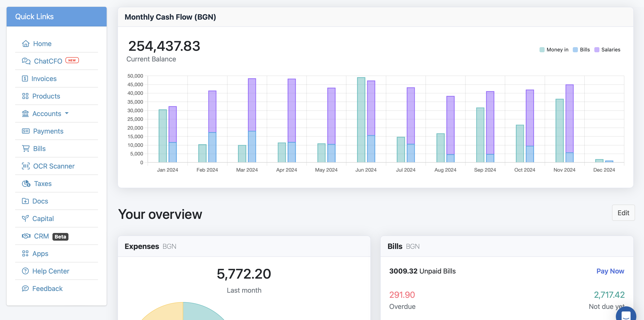Click the Dec 2024 Money in bar

coord(599,161)
